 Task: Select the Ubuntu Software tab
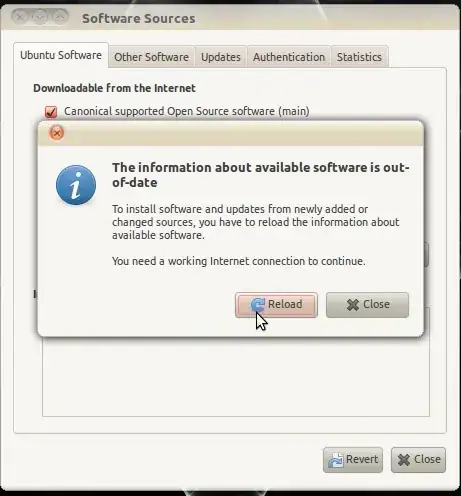click(61, 55)
